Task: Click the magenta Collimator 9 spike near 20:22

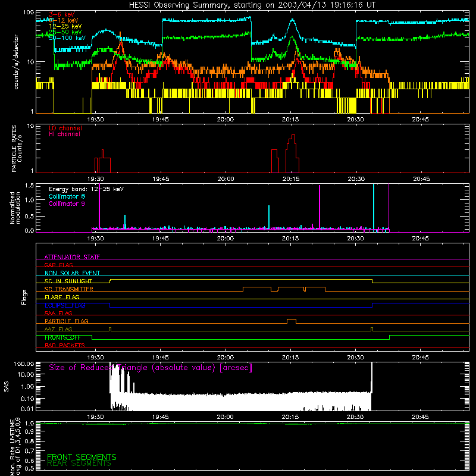Action: tap(320, 208)
